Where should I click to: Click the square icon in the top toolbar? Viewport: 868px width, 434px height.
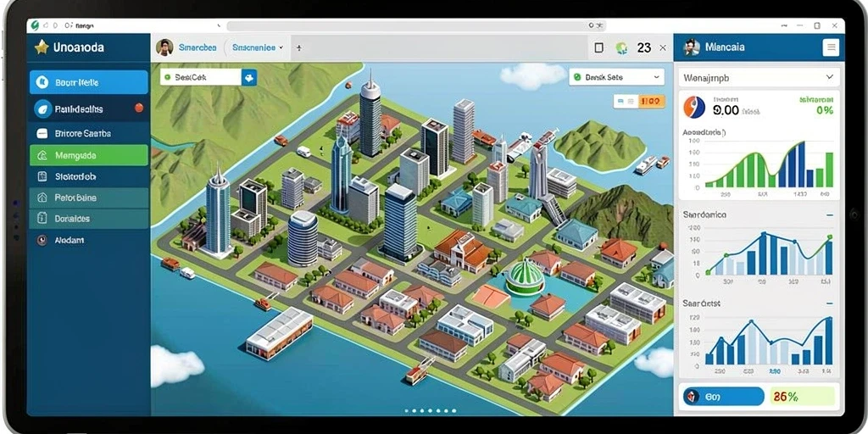pos(598,48)
